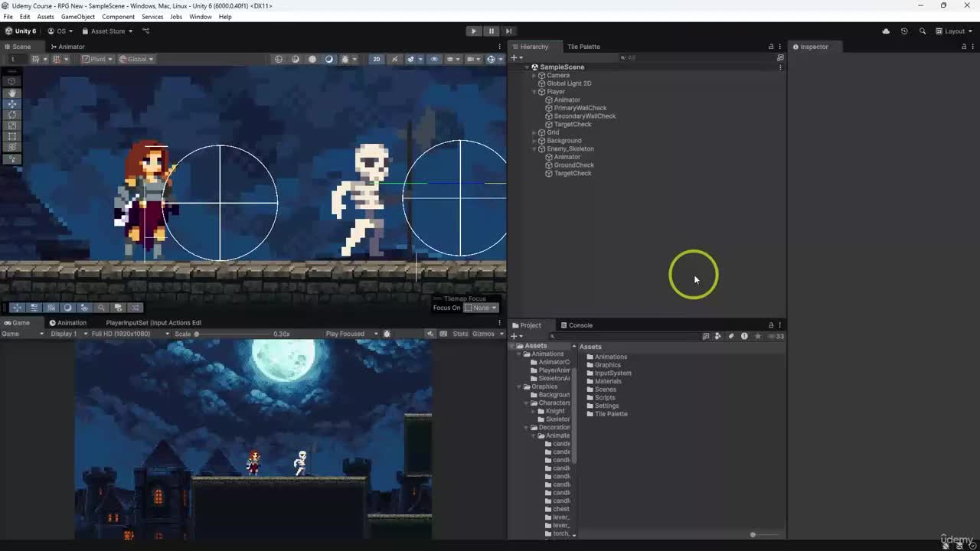Image resolution: width=980 pixels, height=551 pixels.
Task: Lock the Project panel
Action: tap(771, 325)
